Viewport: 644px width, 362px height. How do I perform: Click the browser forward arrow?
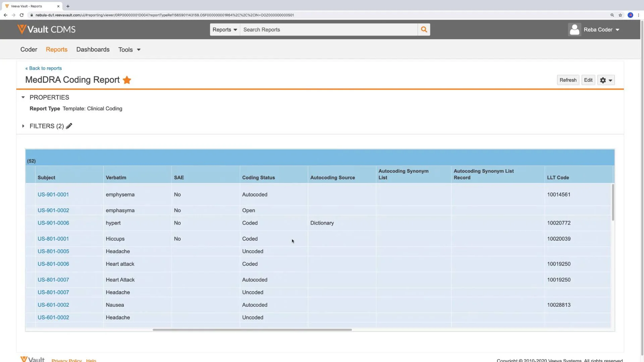(x=13, y=15)
